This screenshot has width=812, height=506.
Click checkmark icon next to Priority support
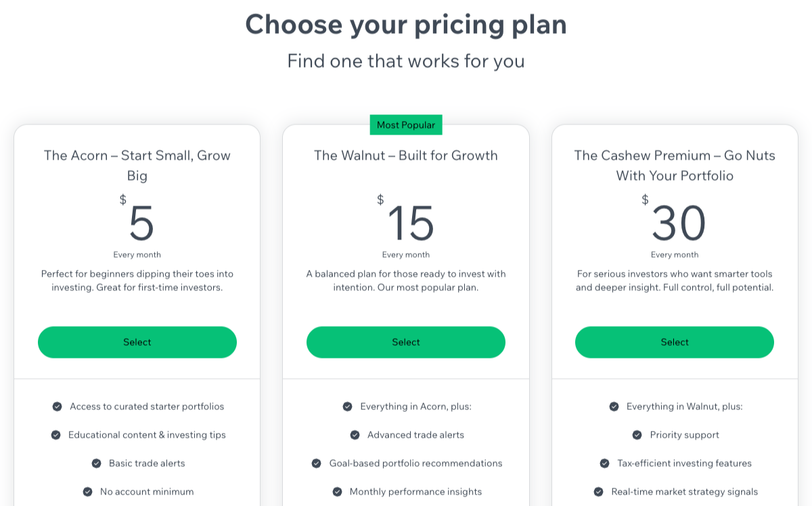(x=637, y=435)
